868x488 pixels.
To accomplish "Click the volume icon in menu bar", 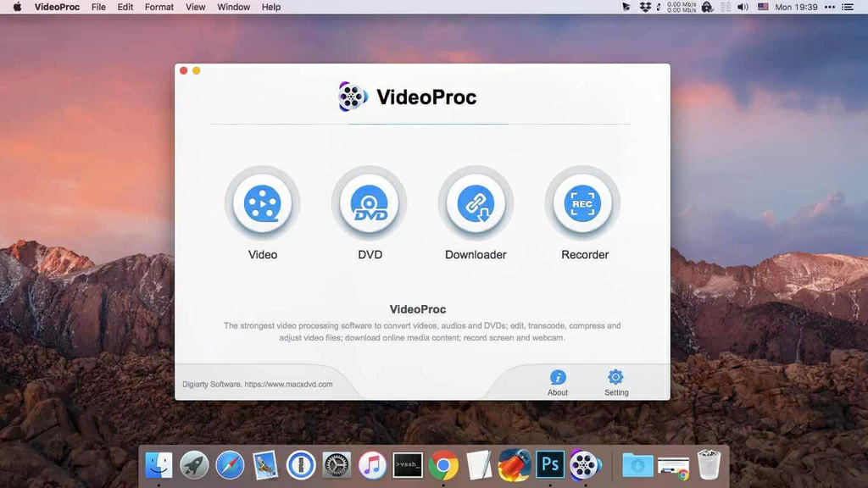I will point(743,7).
